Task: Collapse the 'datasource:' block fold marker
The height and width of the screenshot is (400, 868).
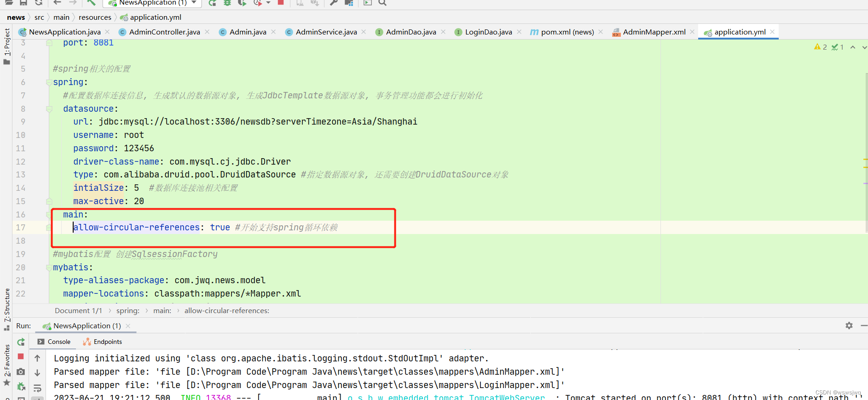Action: pos(49,109)
